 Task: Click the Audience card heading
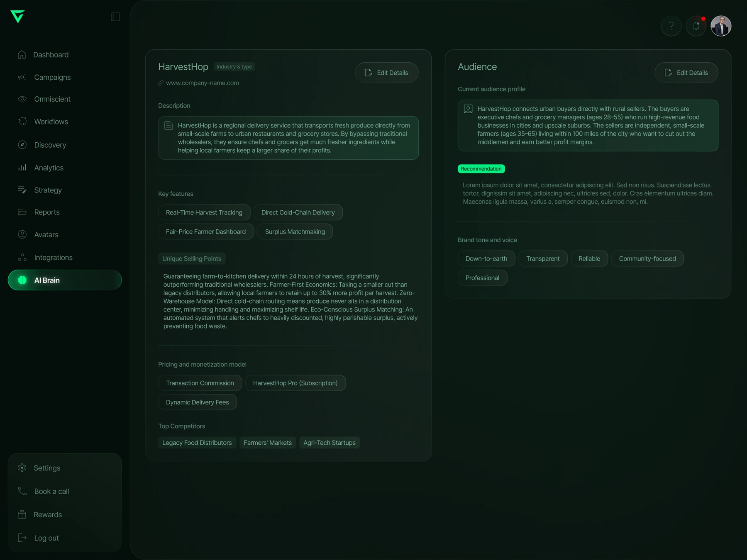click(477, 67)
